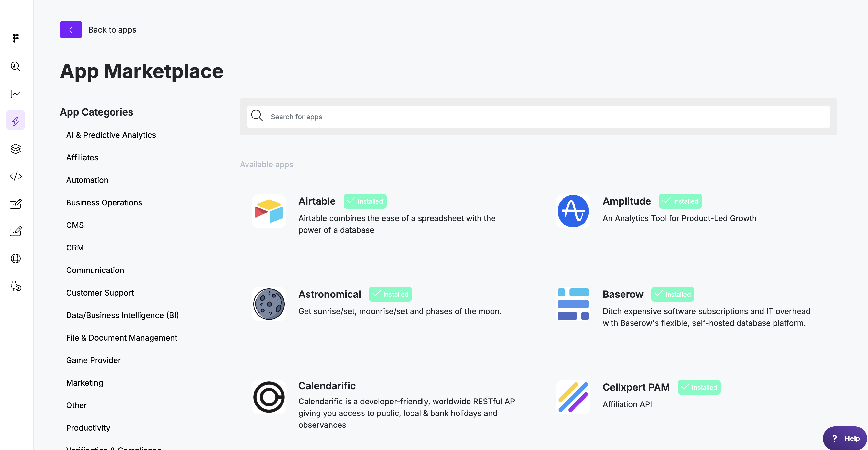The height and width of the screenshot is (450, 868).
Task: Click the Astronomical moon logo
Action: [x=269, y=304]
